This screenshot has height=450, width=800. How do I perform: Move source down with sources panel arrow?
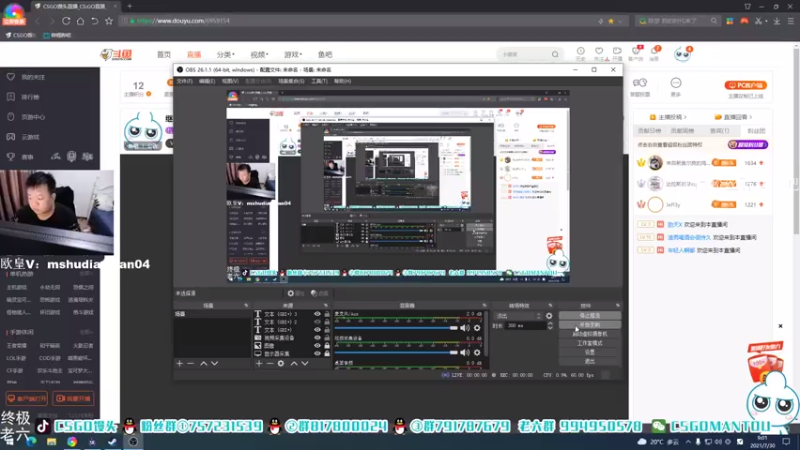[x=305, y=363]
